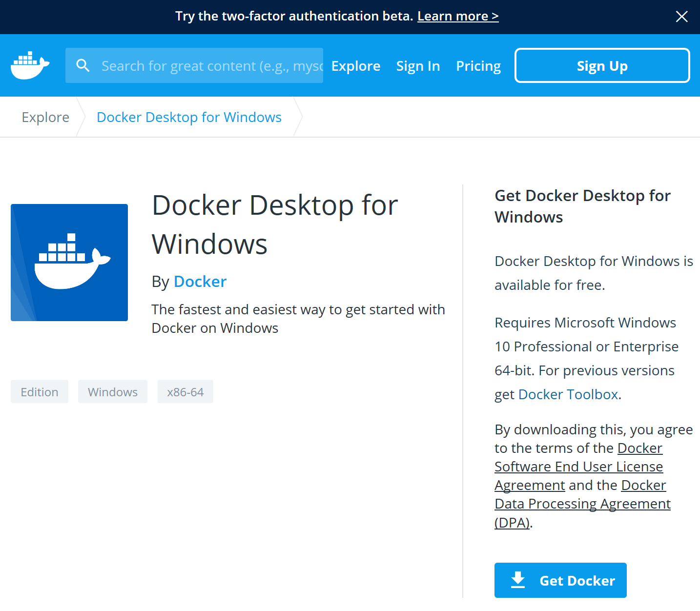
Task: Select the Windows tag
Action: (113, 391)
